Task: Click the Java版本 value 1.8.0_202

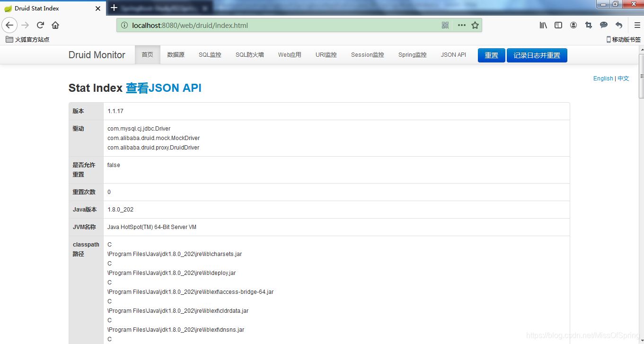Action: tap(121, 210)
